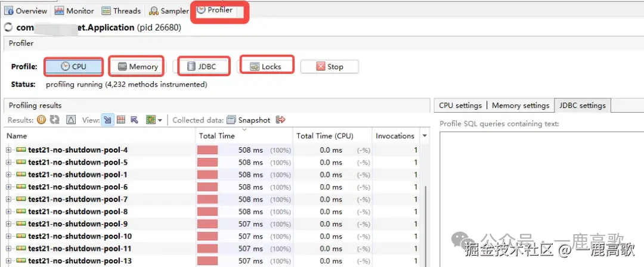Click 508 ms total time for pool-5

click(x=250, y=162)
